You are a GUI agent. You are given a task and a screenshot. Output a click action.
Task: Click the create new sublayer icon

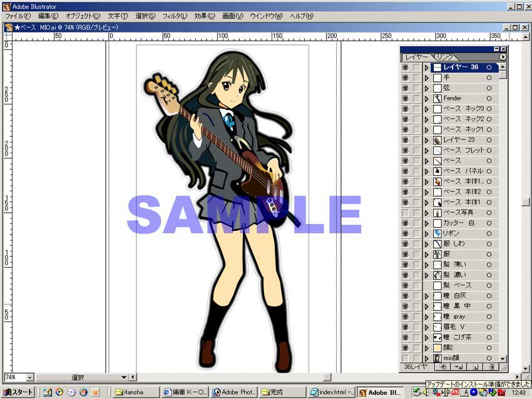459,367
